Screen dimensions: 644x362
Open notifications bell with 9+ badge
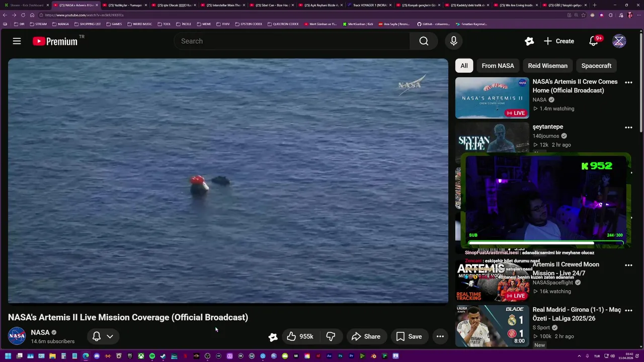[x=594, y=41]
